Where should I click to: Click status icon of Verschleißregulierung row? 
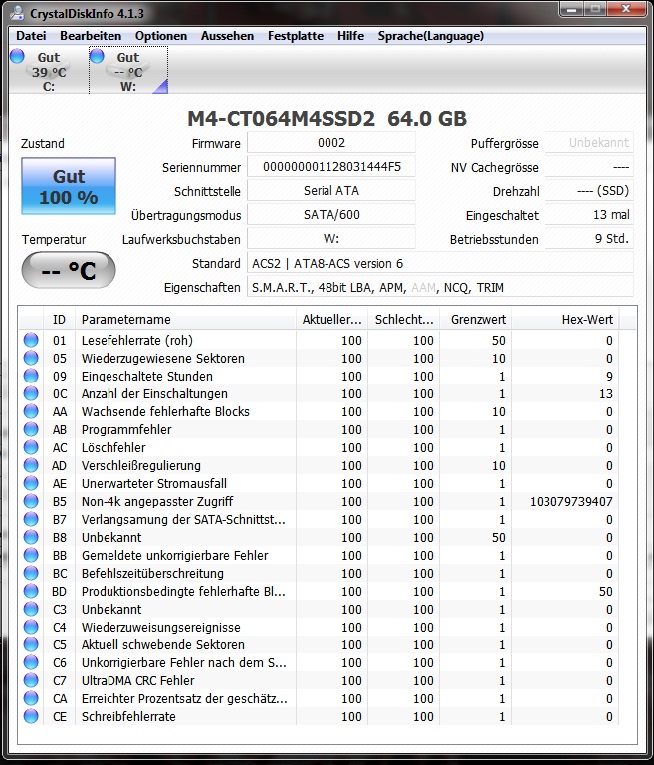pyautogui.click(x=31, y=465)
